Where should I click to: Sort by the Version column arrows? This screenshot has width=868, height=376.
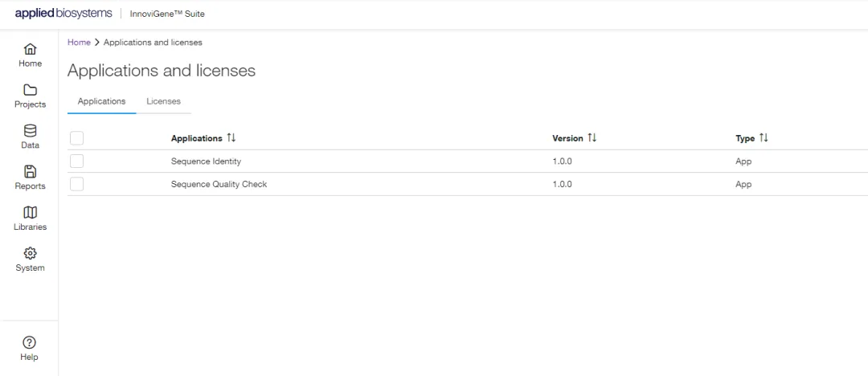tap(592, 138)
